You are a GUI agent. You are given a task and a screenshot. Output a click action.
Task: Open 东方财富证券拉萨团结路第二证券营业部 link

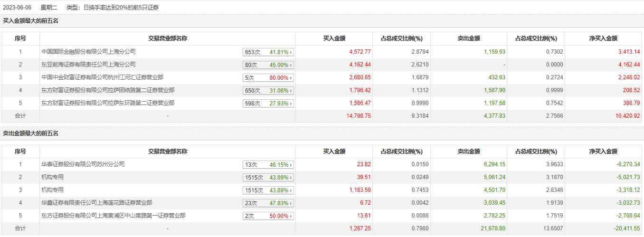point(108,90)
